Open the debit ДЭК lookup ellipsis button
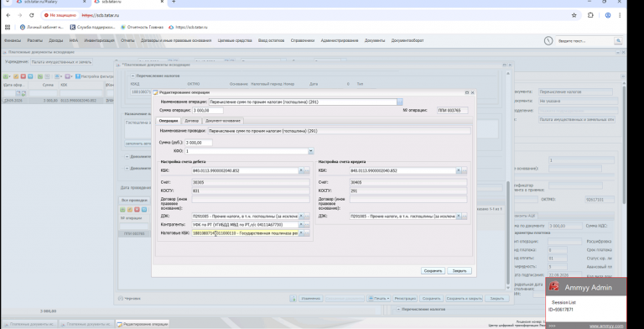The image size is (644, 329). [x=307, y=217]
